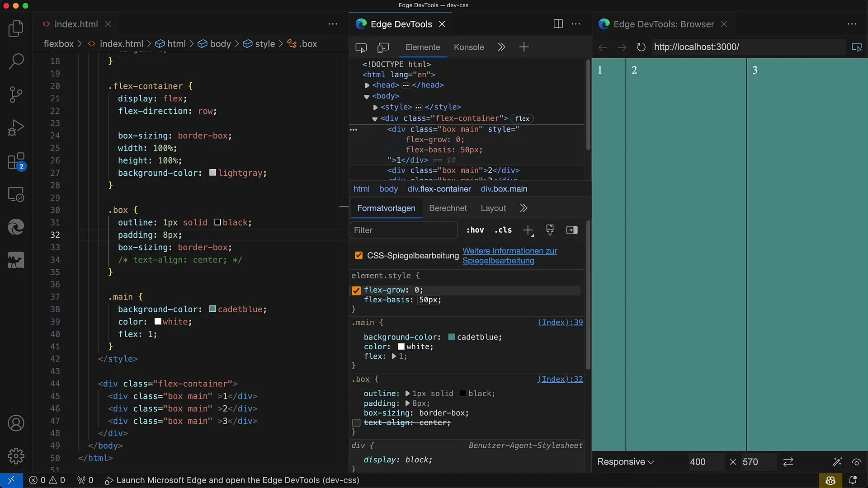Expand the padding shorthand in .box rule
The height and width of the screenshot is (488, 868).
click(407, 404)
